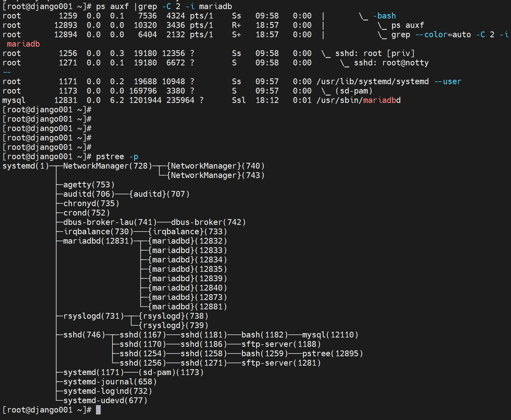Select the systemd-udevd(677) entry

pos(105,400)
